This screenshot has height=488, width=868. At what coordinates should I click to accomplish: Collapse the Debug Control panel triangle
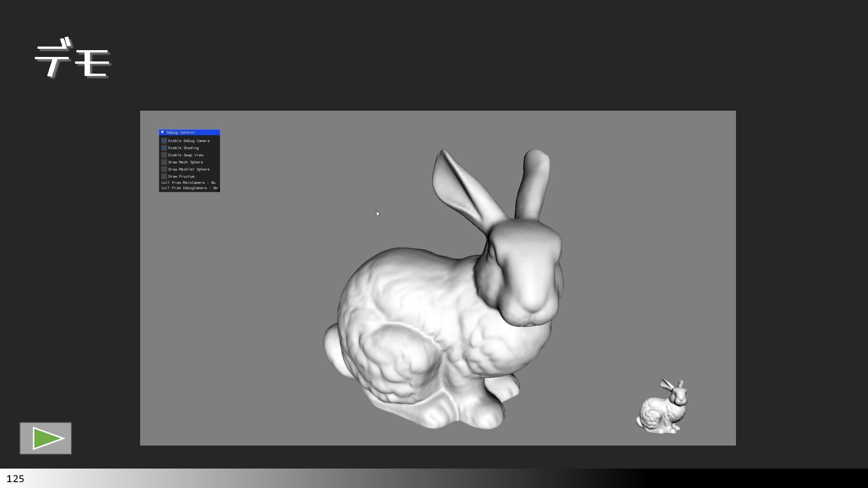click(162, 132)
